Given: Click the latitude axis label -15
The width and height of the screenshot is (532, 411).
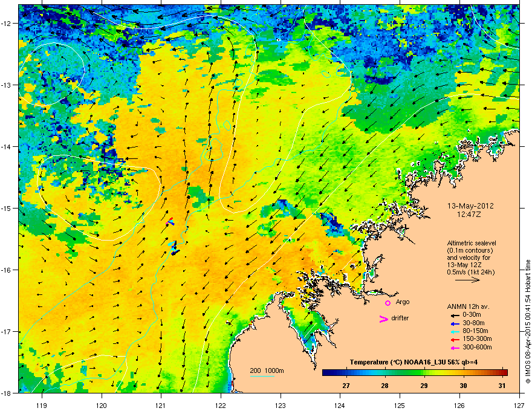Looking at the screenshot, I should [6, 208].
